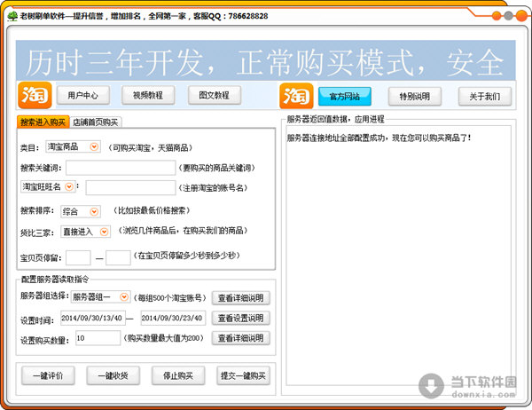Focus the Taobao account name input field
Screen dimensions: 532x410
[x=130, y=187]
